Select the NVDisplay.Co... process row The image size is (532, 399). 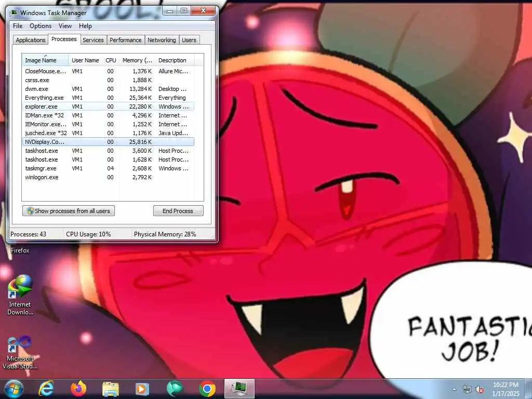(x=108, y=142)
